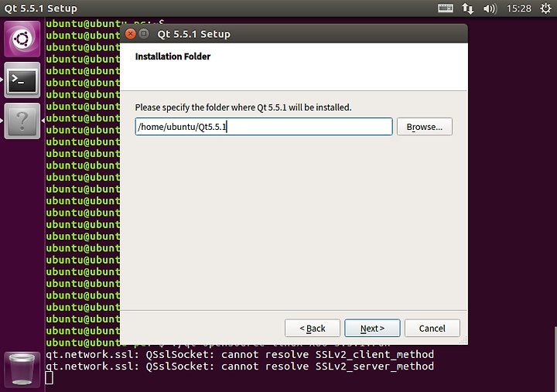Viewport: 557px width, 392px height.
Task: Proceed with the Next button
Action: pos(372,328)
